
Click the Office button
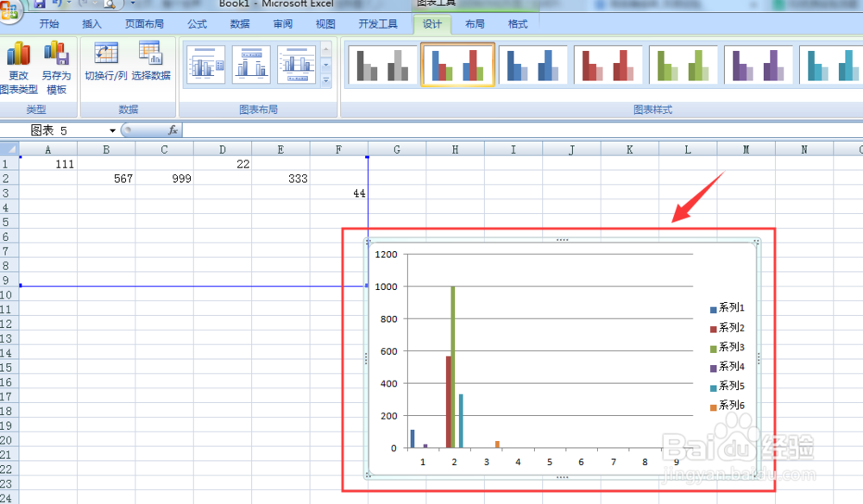(9, 11)
